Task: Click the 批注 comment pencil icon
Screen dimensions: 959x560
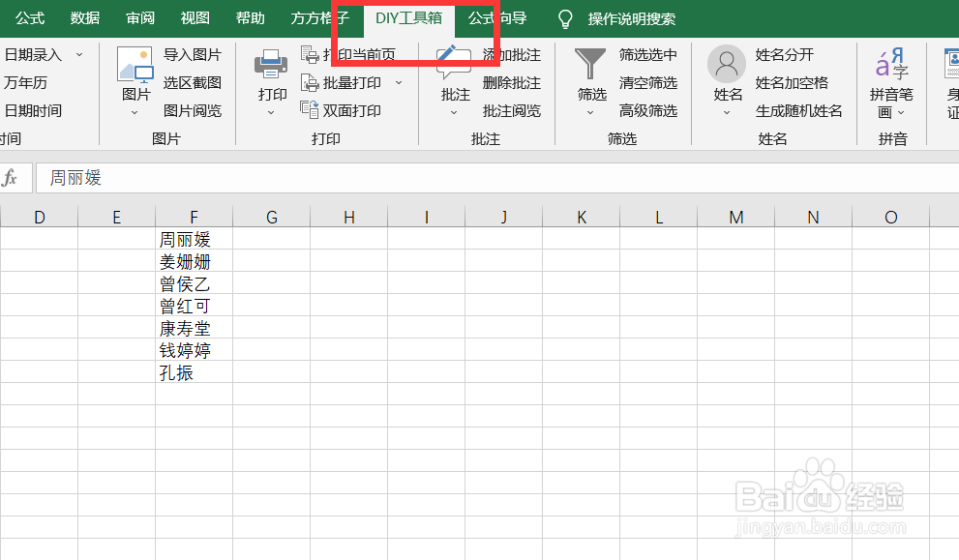Action: coord(453,63)
